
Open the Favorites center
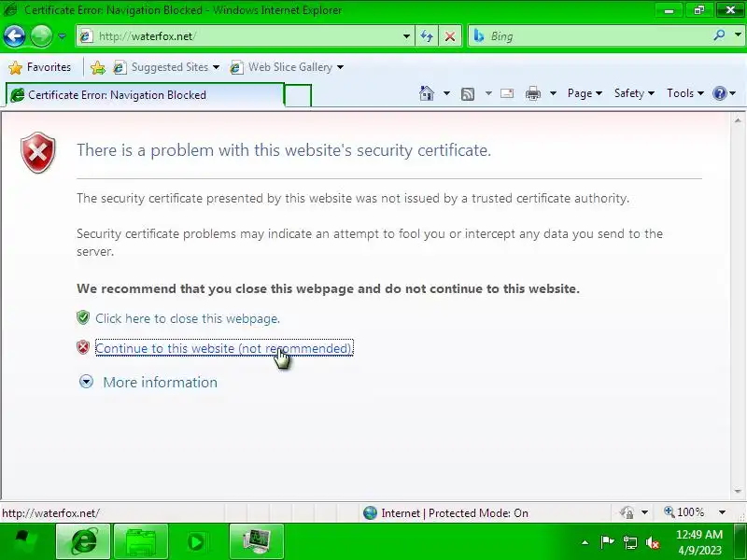pos(39,67)
